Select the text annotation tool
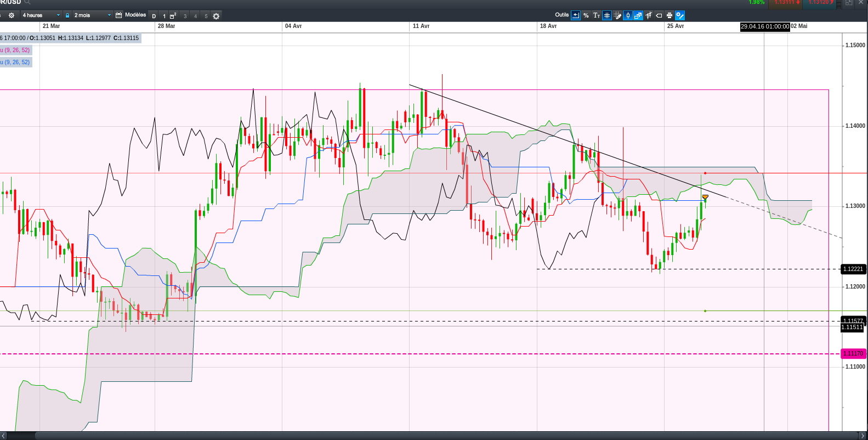 [x=597, y=15]
